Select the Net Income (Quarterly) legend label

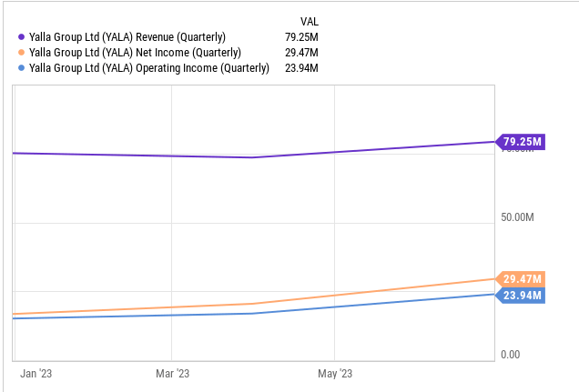(135, 53)
